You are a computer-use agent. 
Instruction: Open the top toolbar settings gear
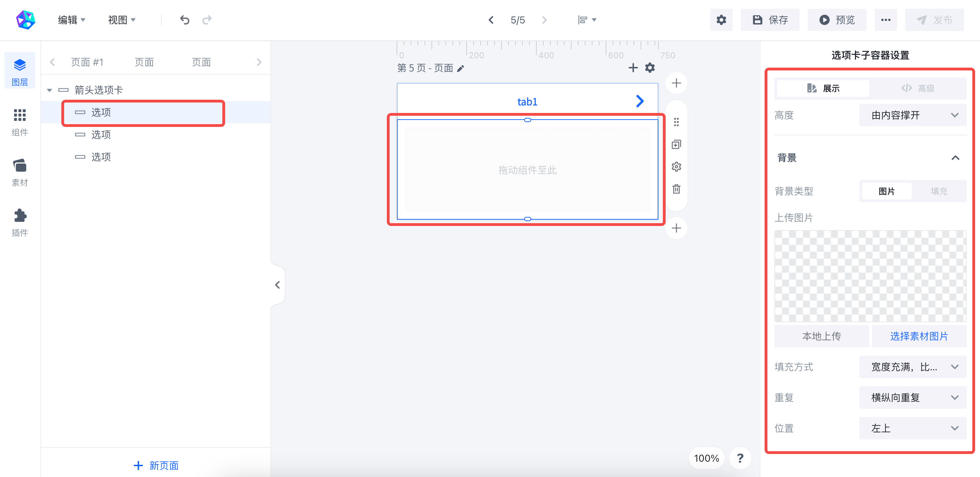[x=721, y=20]
